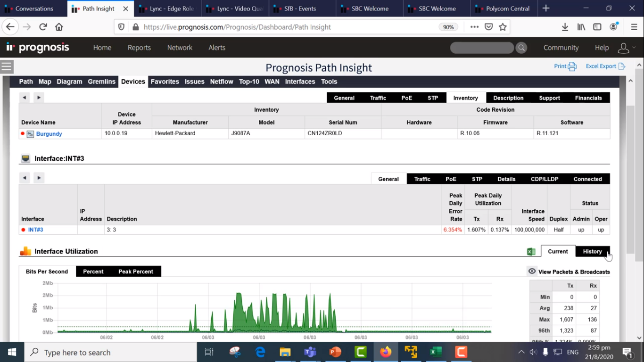
Task: Click the browser home icon
Action: click(x=59, y=27)
